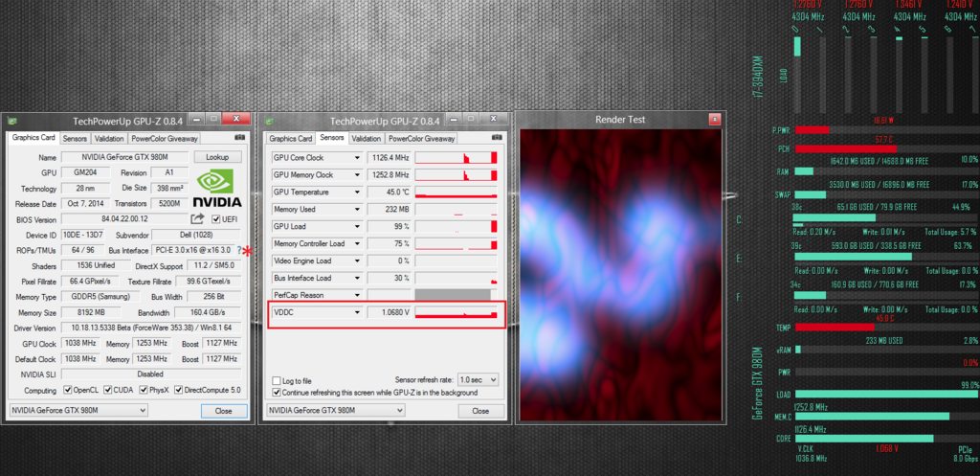Switch to Sensors tab in the left window
Image resolution: width=980 pixels, height=476 pixels.
[75, 139]
